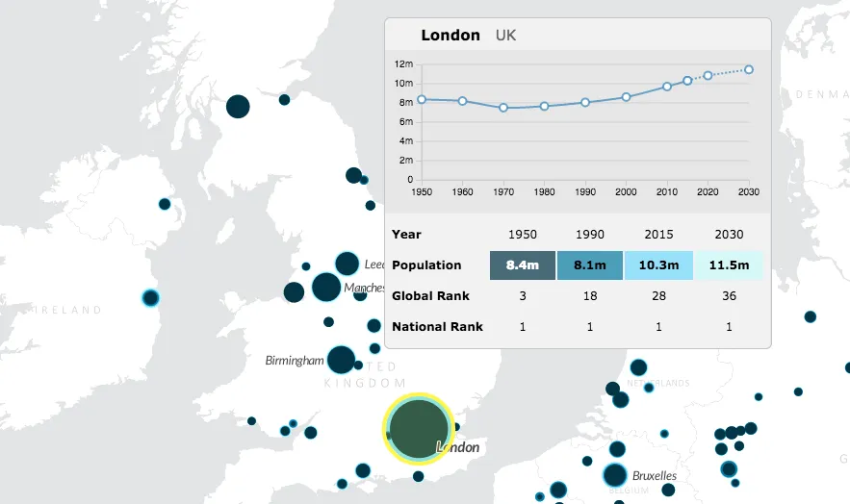Viewport: 850px width, 504px height.
Task: Click the 2020 projected data point
Action: [x=708, y=76]
